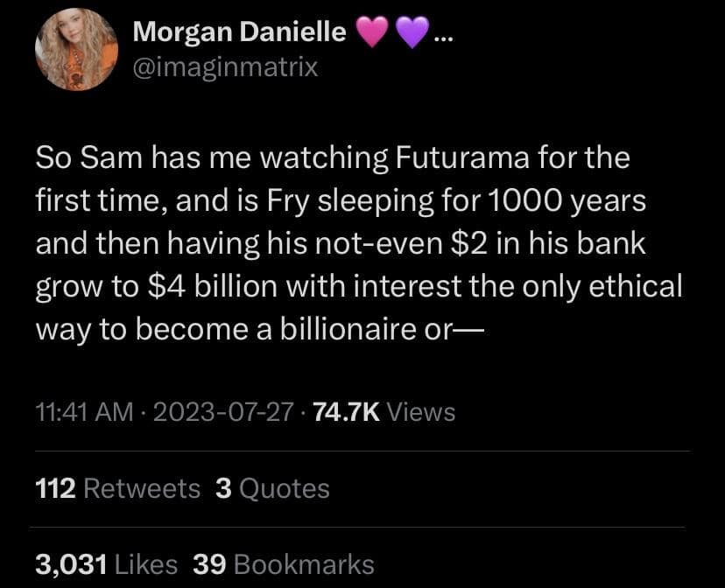Open the @imaginmatrix handle link
725x588 pixels.
(225, 66)
